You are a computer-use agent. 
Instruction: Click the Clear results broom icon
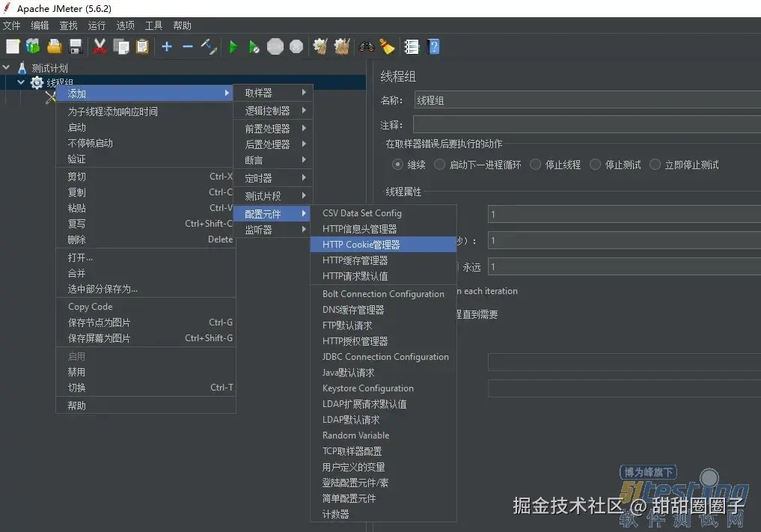pos(320,46)
